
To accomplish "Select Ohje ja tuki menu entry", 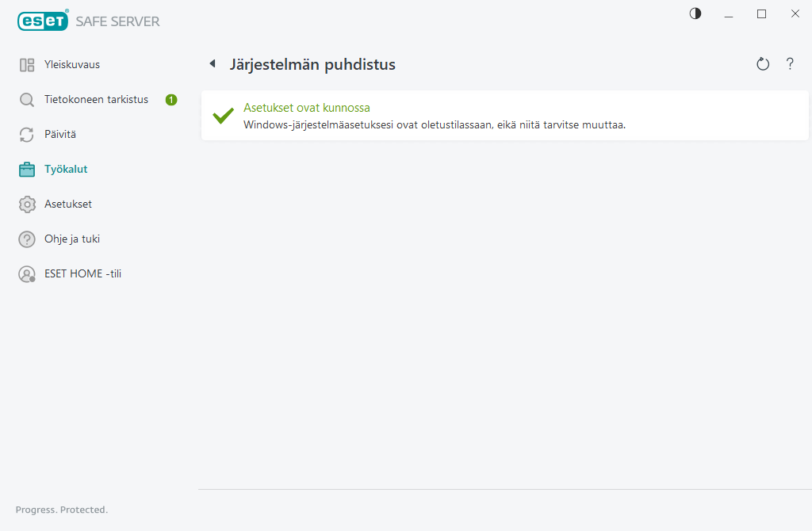I will (x=72, y=239).
